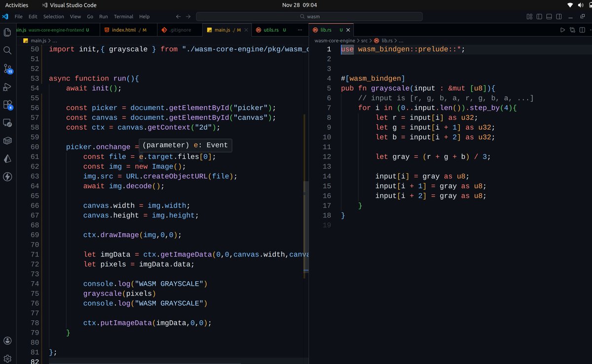Image resolution: width=592 pixels, height=364 pixels.
Task: Open the Manage gear icon
Action: point(7,359)
